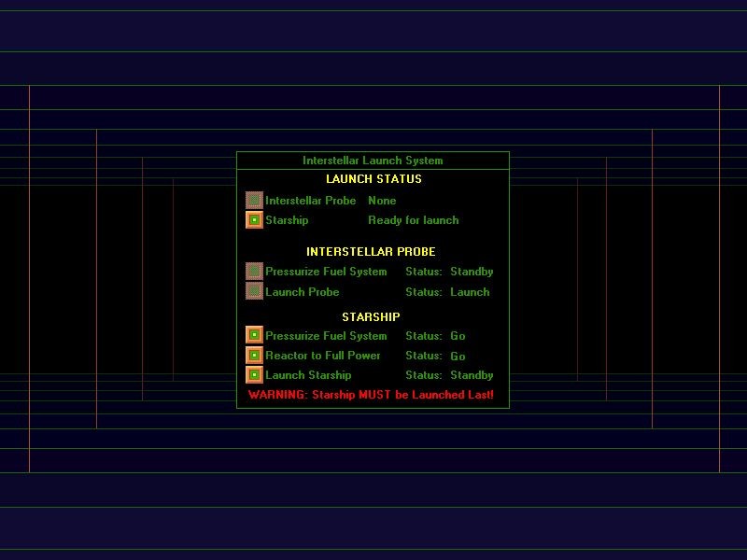
Task: Click the Reactor to Full Power button
Action: tap(254, 356)
